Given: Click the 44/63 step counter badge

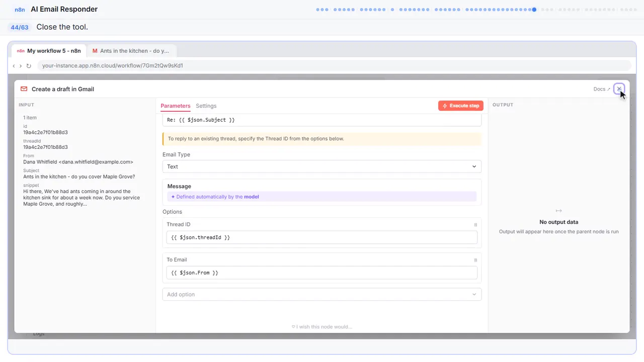Looking at the screenshot, I should [x=20, y=27].
